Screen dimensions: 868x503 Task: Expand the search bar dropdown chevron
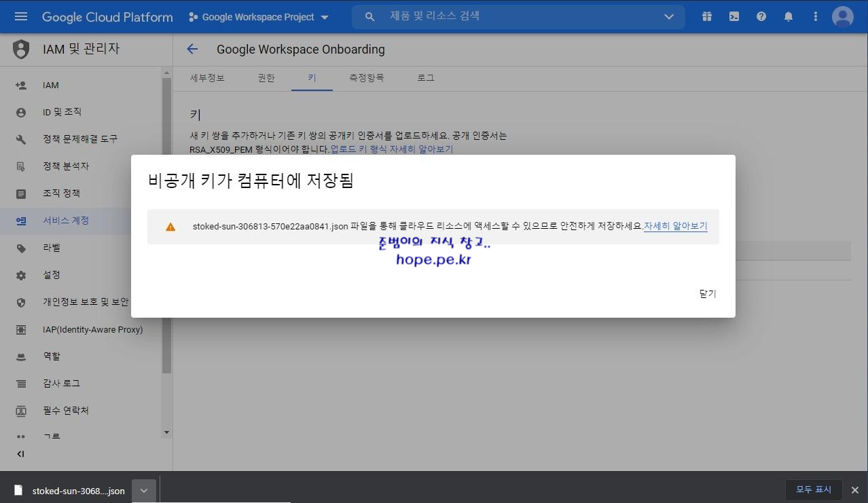pyautogui.click(x=669, y=17)
